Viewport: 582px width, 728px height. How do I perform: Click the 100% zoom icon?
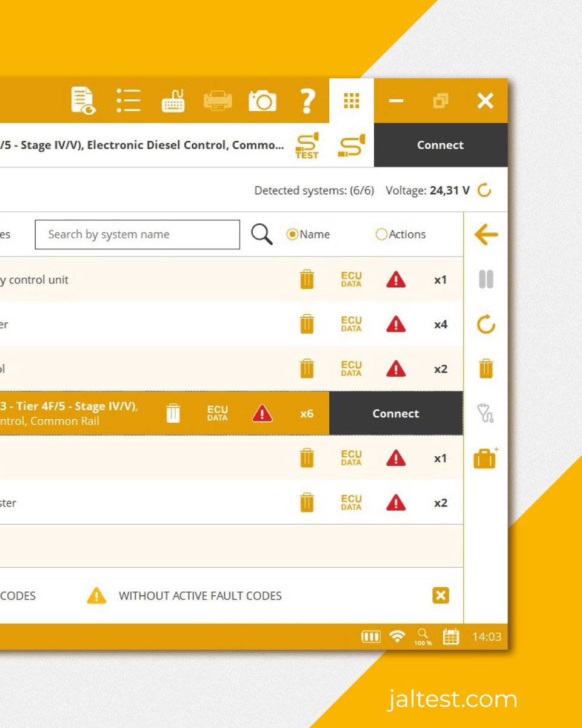(x=423, y=637)
